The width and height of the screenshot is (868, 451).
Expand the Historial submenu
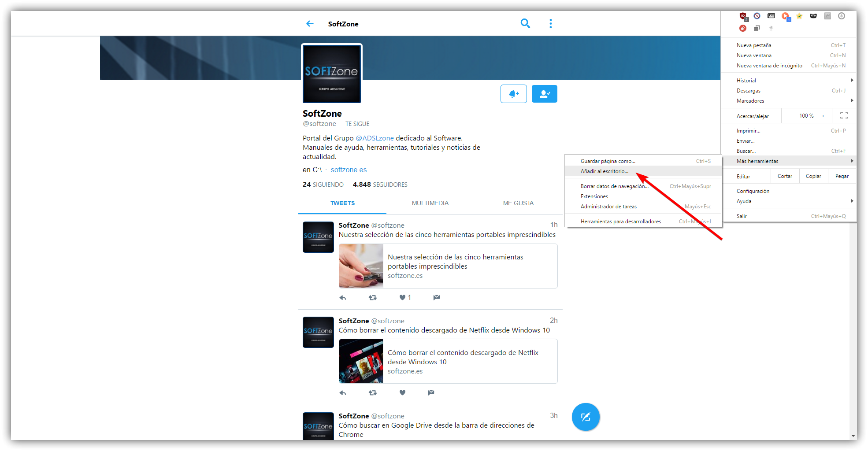click(x=790, y=81)
